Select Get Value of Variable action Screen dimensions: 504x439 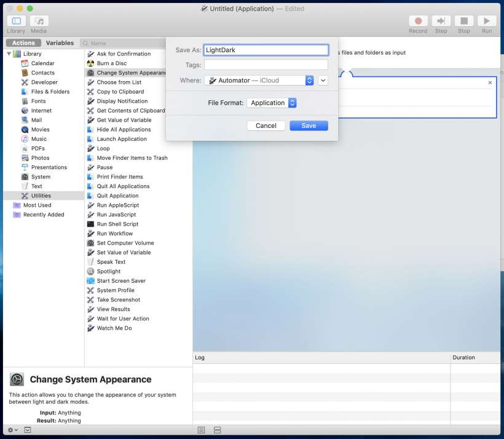124,120
